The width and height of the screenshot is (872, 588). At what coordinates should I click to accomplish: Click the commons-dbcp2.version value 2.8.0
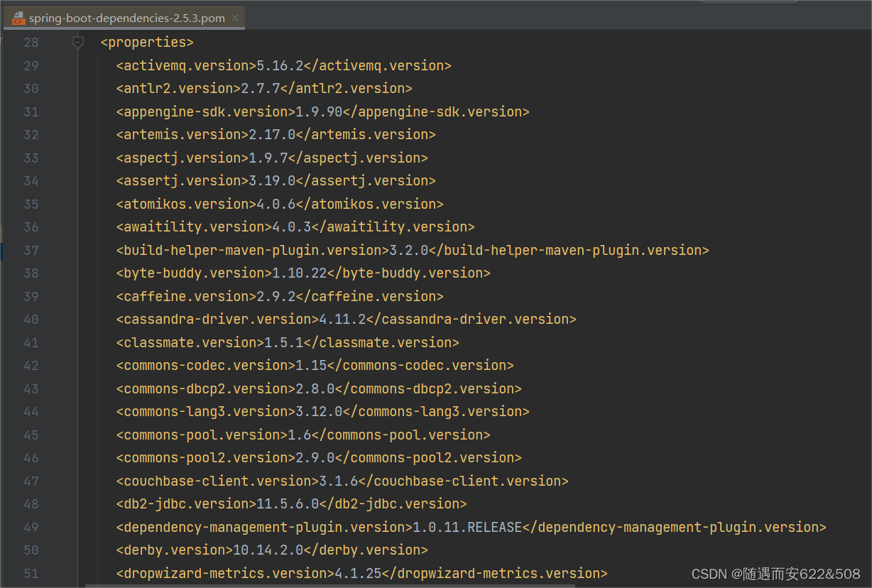point(315,388)
